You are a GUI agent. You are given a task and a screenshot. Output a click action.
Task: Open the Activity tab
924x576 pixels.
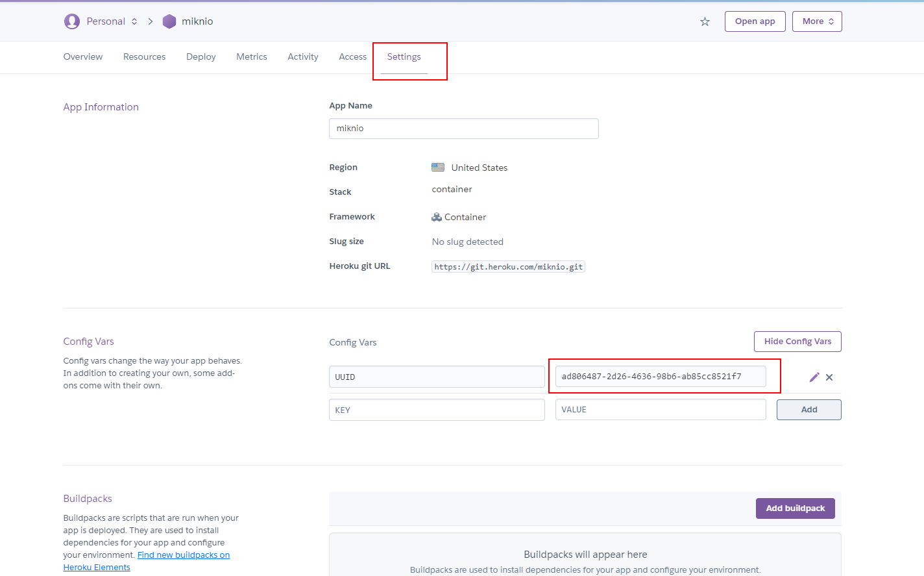coord(302,57)
